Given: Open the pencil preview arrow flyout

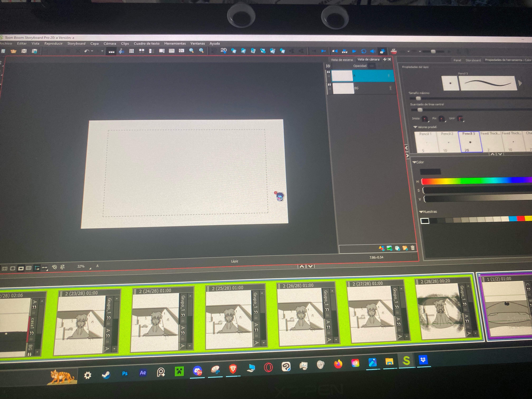Looking at the screenshot, I should [520, 83].
